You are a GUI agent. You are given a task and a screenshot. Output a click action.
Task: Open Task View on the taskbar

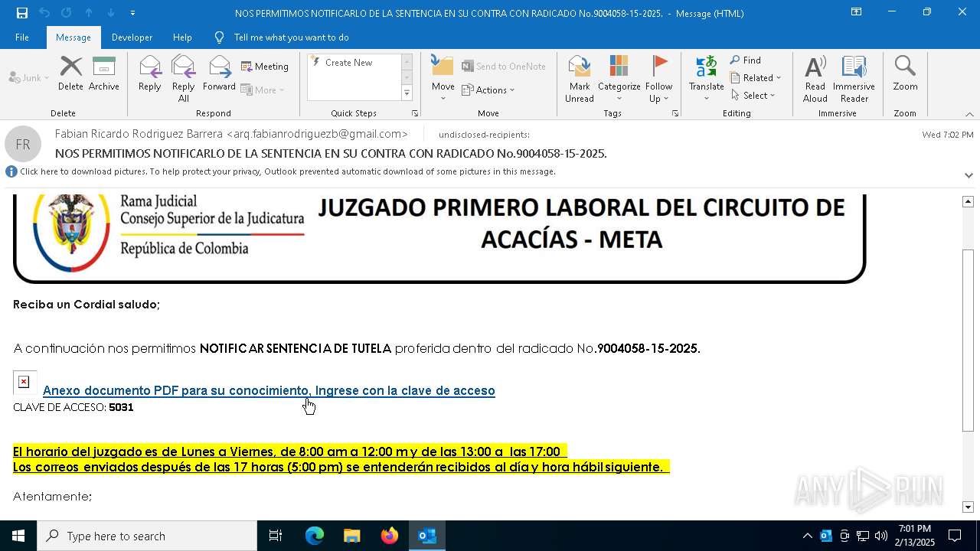click(x=276, y=536)
